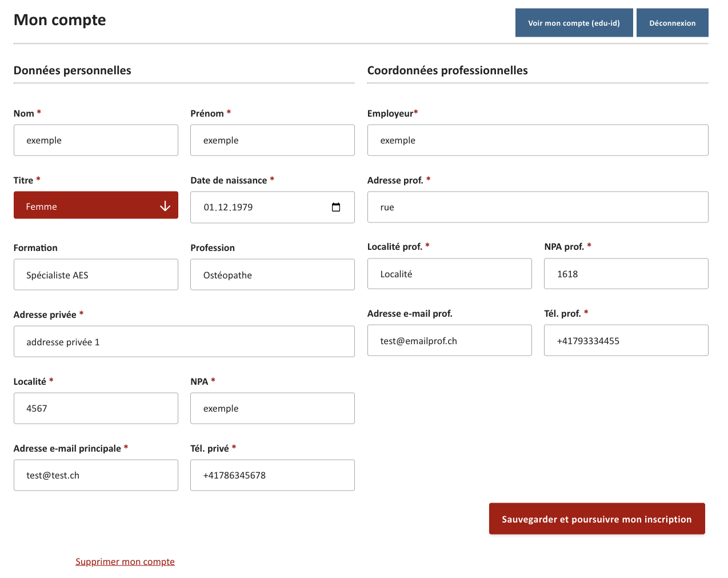The image size is (728, 578).
Task: Open the date of birth calendar picker
Action: pos(336,207)
